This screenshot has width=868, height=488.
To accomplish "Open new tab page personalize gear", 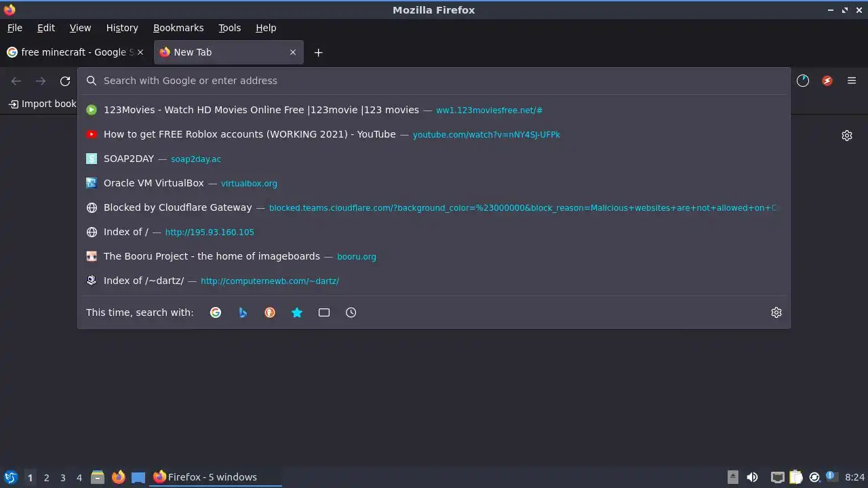I will tap(847, 136).
